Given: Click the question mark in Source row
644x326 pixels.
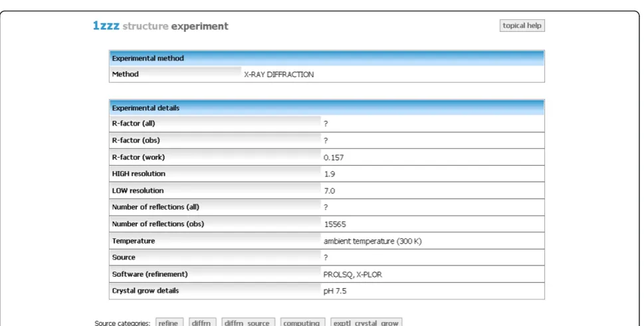Looking at the screenshot, I should pos(326,257).
